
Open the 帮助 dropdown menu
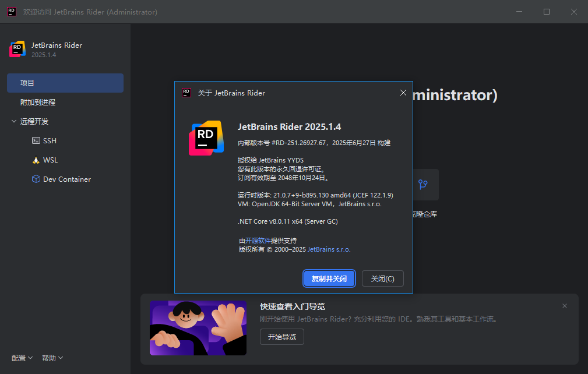click(x=52, y=358)
